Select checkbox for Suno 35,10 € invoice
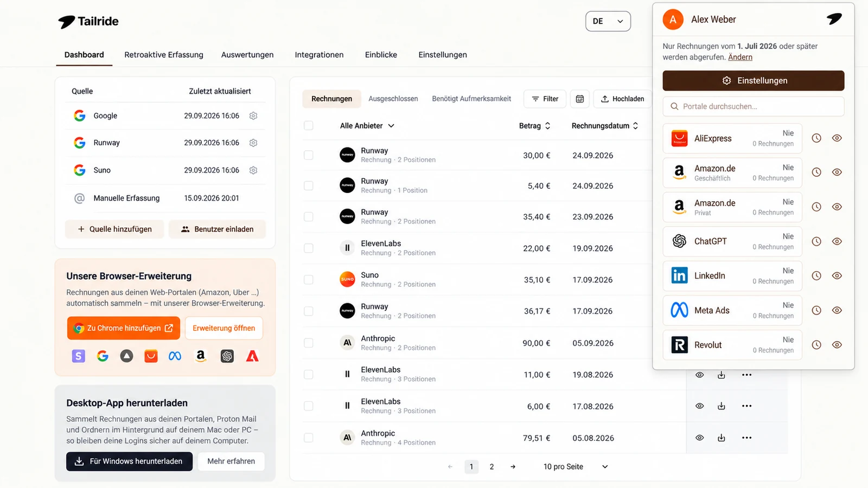 (x=309, y=280)
